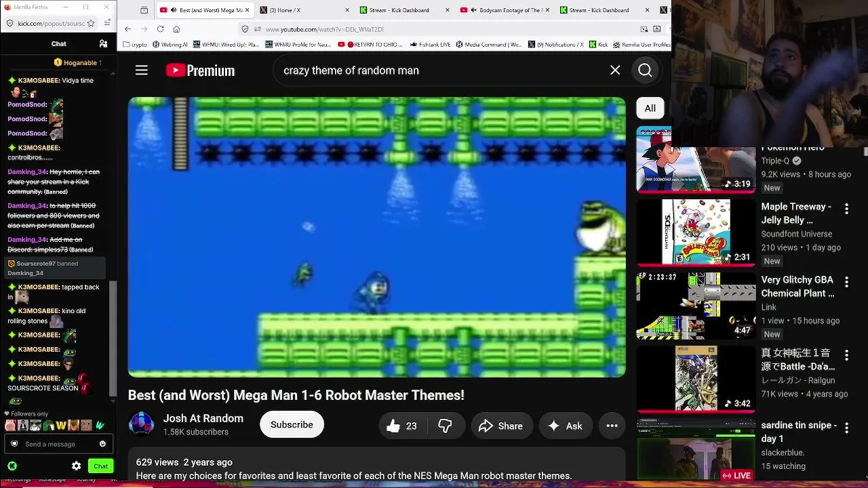Viewport: 868px width, 488px height.
Task: Subscribe to Josh At Random
Action: coord(292,425)
